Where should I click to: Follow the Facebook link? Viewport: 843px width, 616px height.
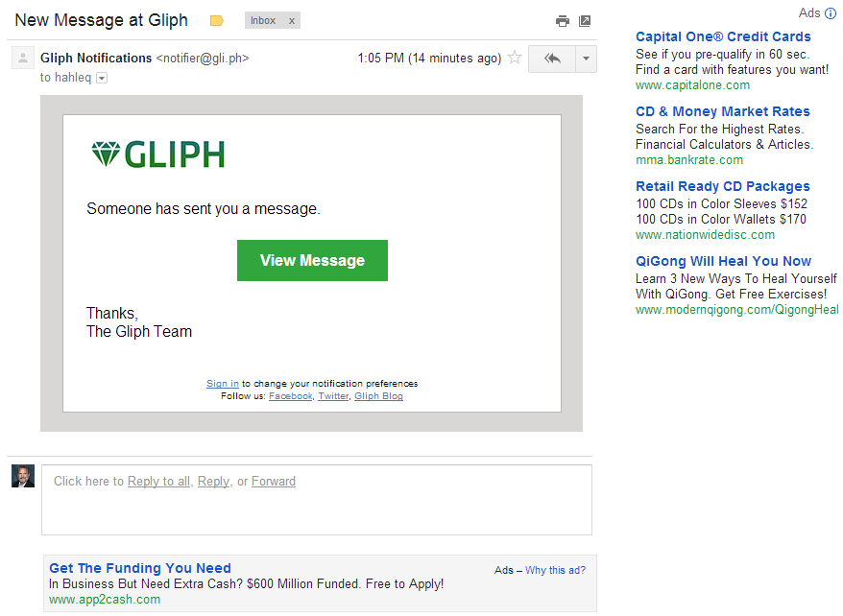click(290, 396)
